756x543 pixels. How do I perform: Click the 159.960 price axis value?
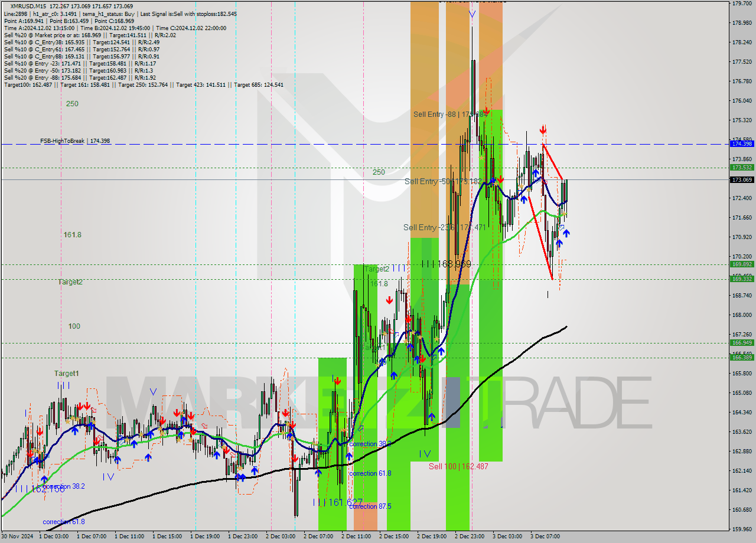pyautogui.click(x=742, y=529)
